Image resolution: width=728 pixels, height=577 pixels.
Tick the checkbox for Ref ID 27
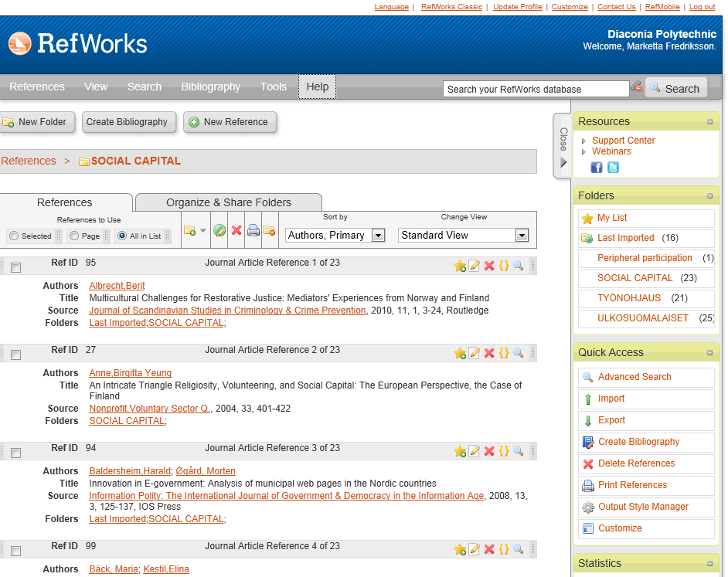pyautogui.click(x=15, y=355)
